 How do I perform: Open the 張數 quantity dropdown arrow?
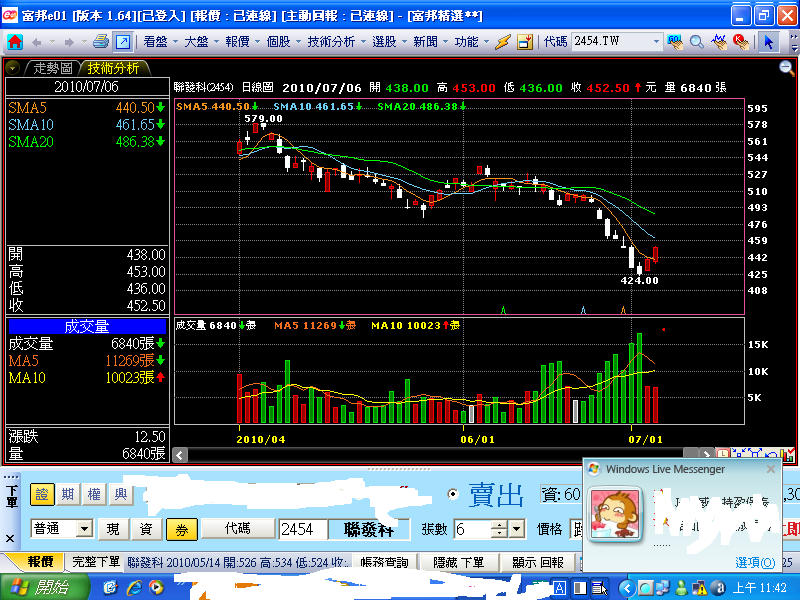(x=517, y=528)
